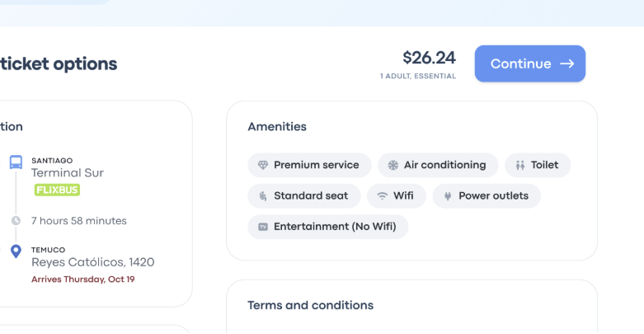Image resolution: width=644 pixels, height=334 pixels.
Task: Click the bus icon beside Santiago
Action: pyautogui.click(x=16, y=162)
